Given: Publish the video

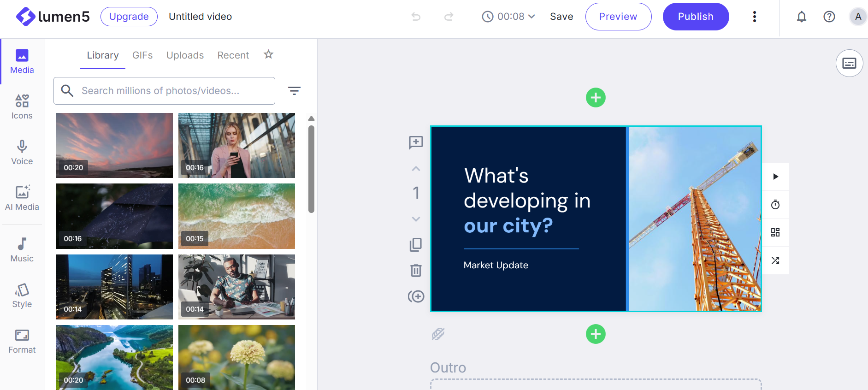Looking at the screenshot, I should (696, 17).
